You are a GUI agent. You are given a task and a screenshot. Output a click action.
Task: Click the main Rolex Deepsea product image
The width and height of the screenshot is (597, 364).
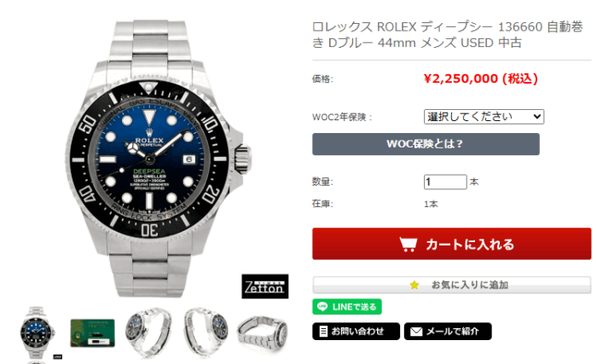pyautogui.click(x=157, y=158)
